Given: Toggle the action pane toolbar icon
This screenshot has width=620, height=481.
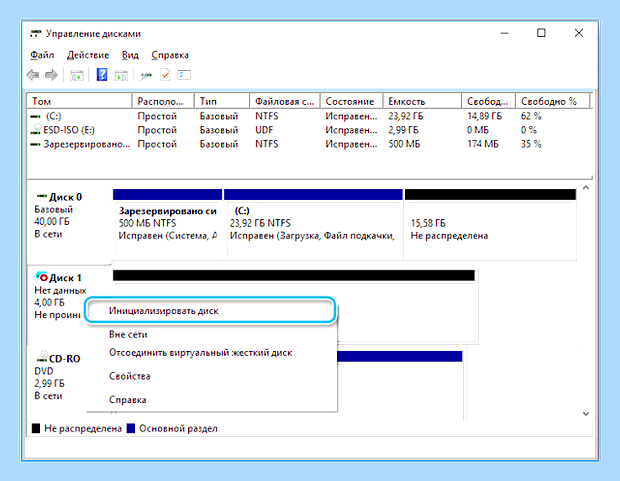Looking at the screenshot, I should (x=121, y=75).
